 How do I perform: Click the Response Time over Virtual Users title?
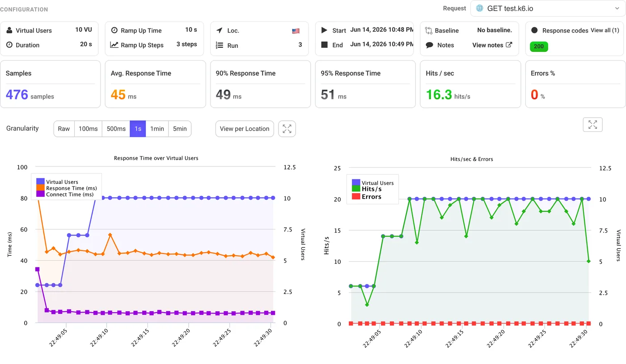click(156, 158)
